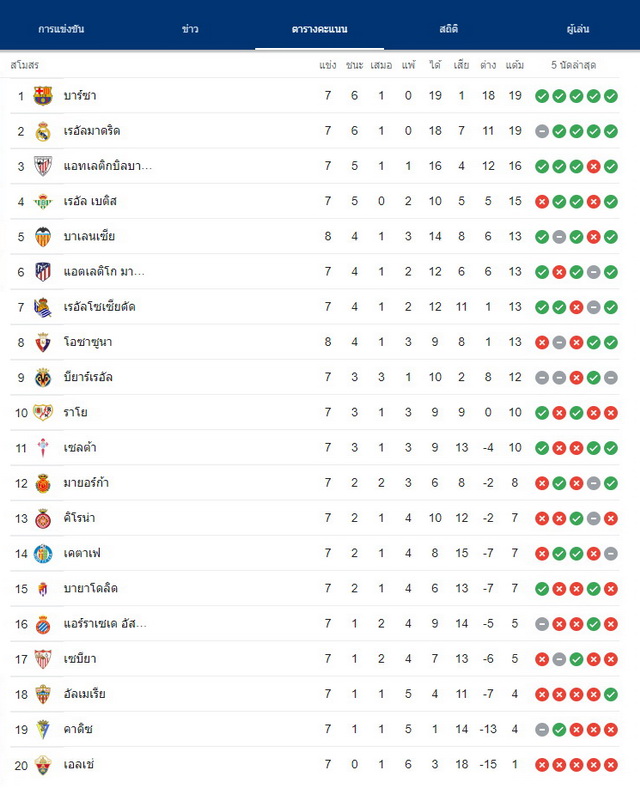Open the การแข่งขัน tab
The width and height of the screenshot is (640, 789).
pos(61,29)
